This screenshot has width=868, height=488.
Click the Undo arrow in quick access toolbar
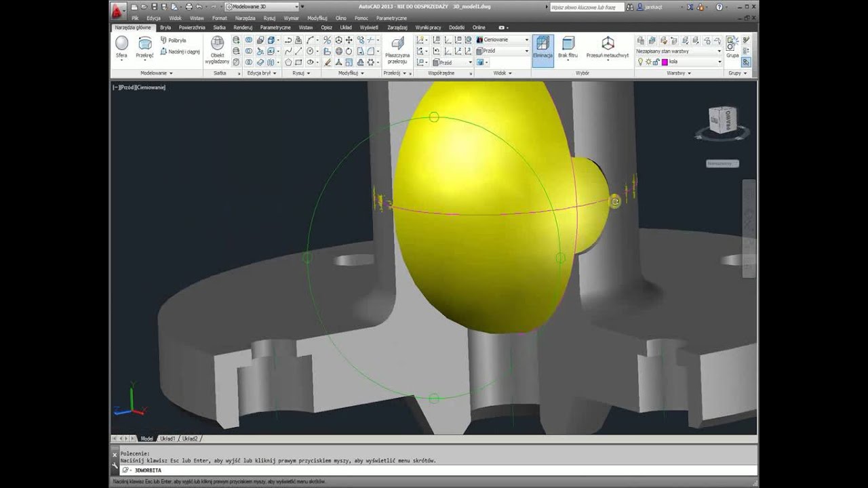click(198, 7)
